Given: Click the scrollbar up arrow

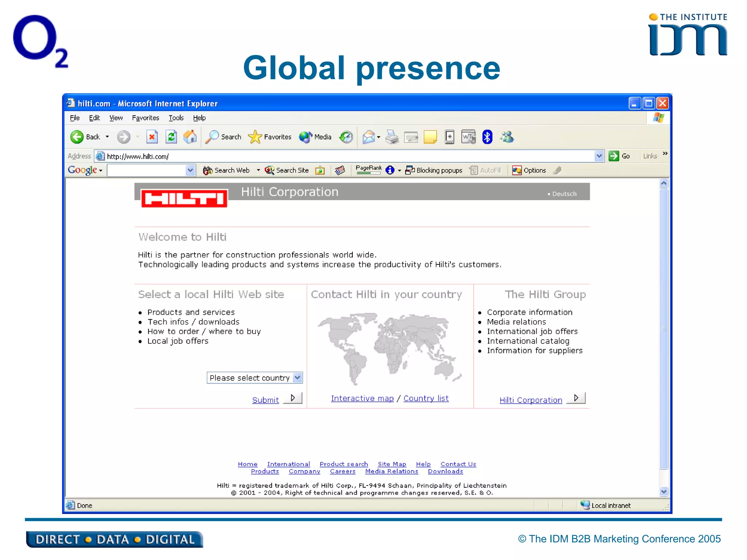Looking at the screenshot, I should pos(664,183).
